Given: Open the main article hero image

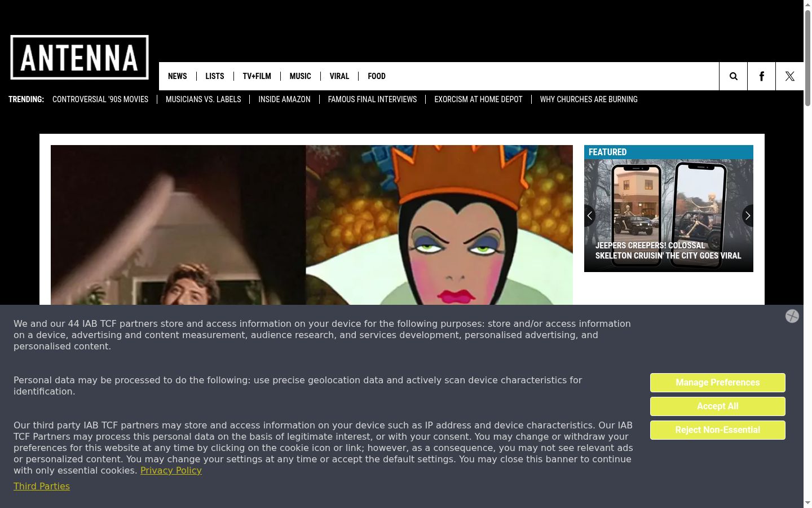Looking at the screenshot, I should (x=312, y=225).
